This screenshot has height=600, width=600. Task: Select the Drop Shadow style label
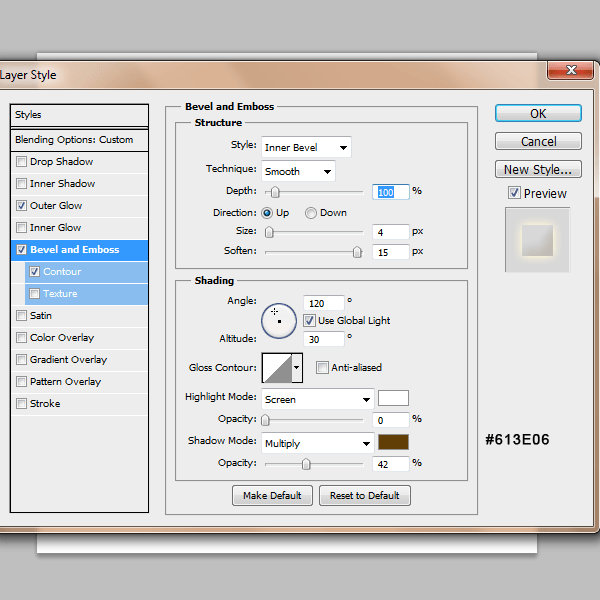click(x=62, y=162)
